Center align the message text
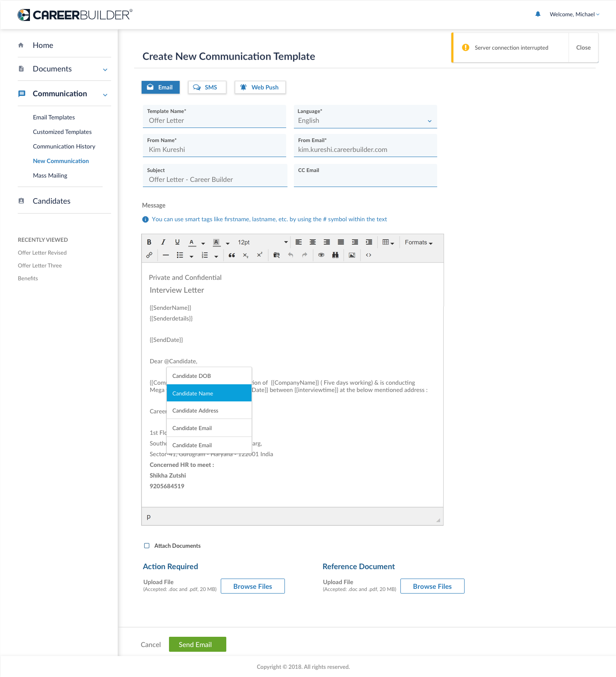The image size is (616, 677). pyautogui.click(x=313, y=242)
